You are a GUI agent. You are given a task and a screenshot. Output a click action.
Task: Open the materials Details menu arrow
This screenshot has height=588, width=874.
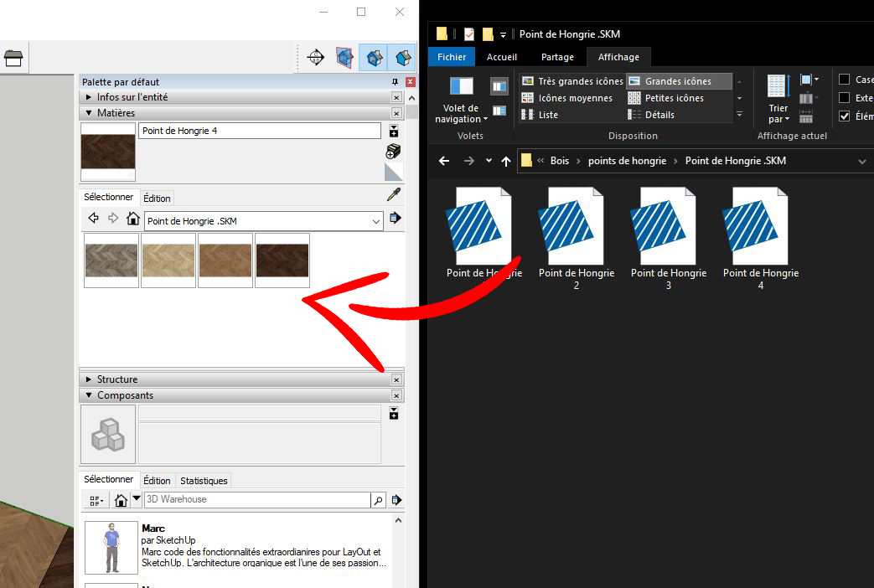point(395,218)
